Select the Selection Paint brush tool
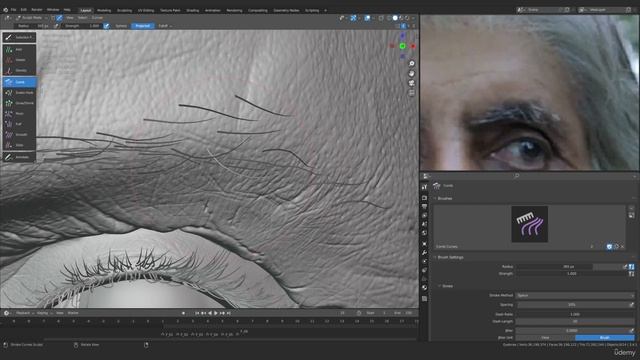The image size is (640, 360). pos(19,38)
